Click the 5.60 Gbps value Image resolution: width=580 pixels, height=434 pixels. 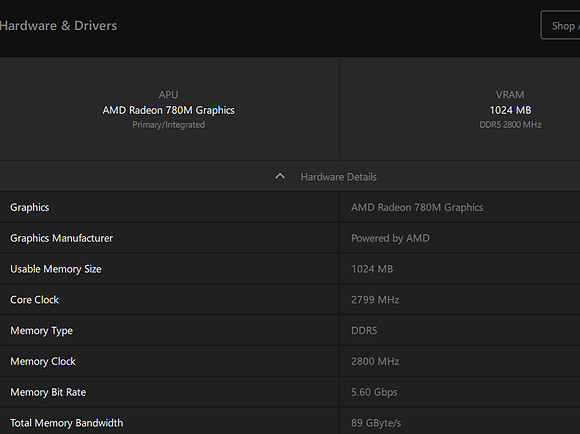tap(374, 392)
